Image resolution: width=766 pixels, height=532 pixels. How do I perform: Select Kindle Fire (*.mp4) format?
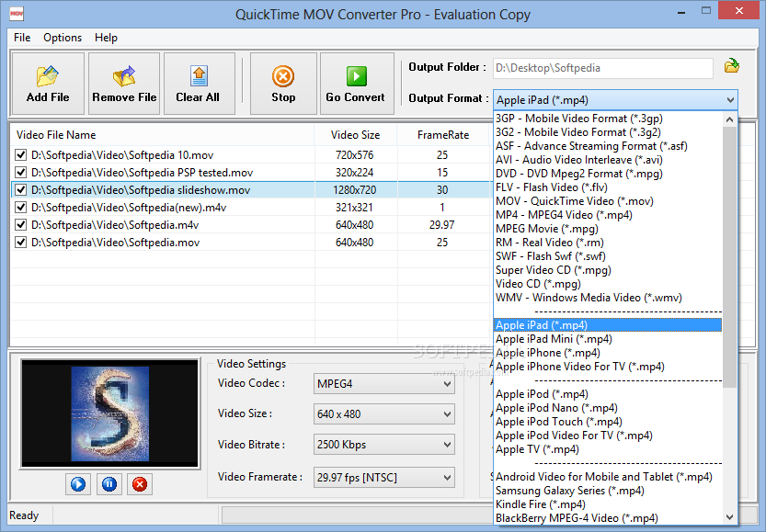click(608, 504)
